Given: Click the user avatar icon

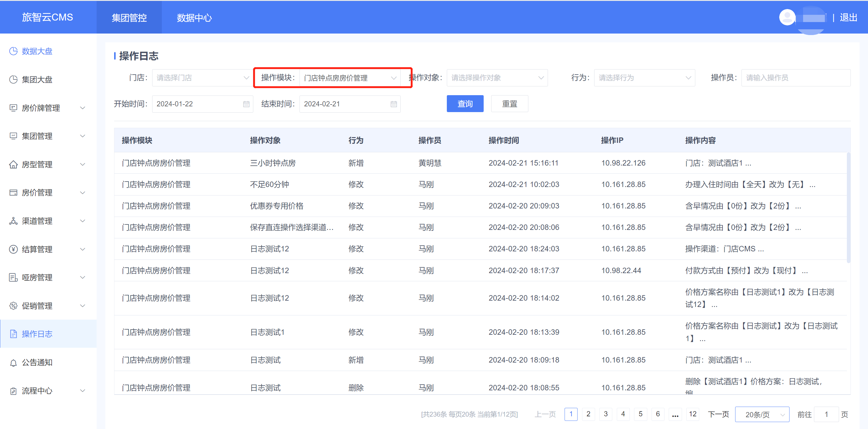Looking at the screenshot, I should pos(787,17).
